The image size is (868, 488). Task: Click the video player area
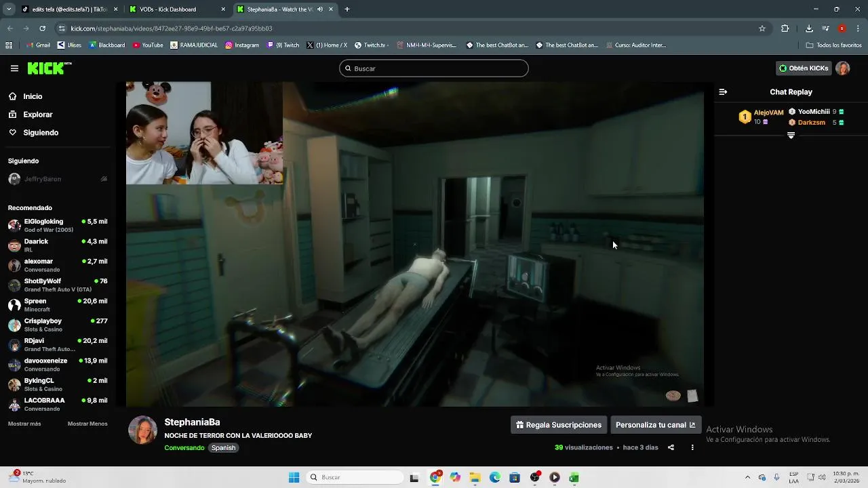(x=414, y=244)
